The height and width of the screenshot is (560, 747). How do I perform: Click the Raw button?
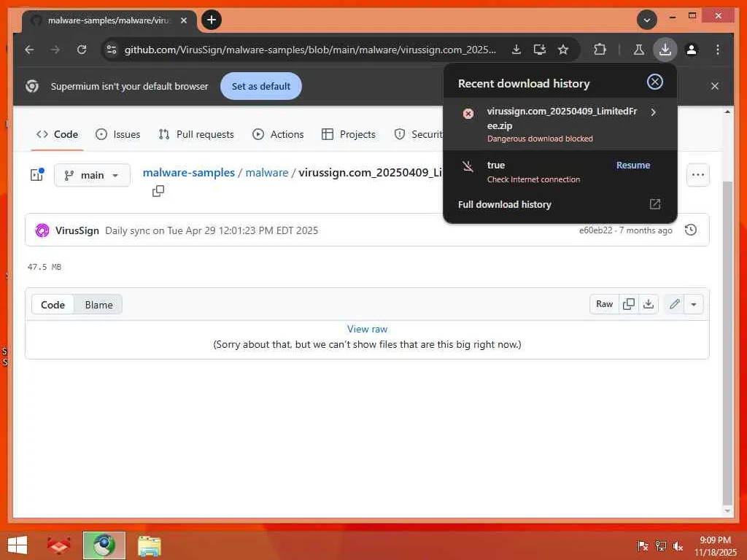[604, 304]
